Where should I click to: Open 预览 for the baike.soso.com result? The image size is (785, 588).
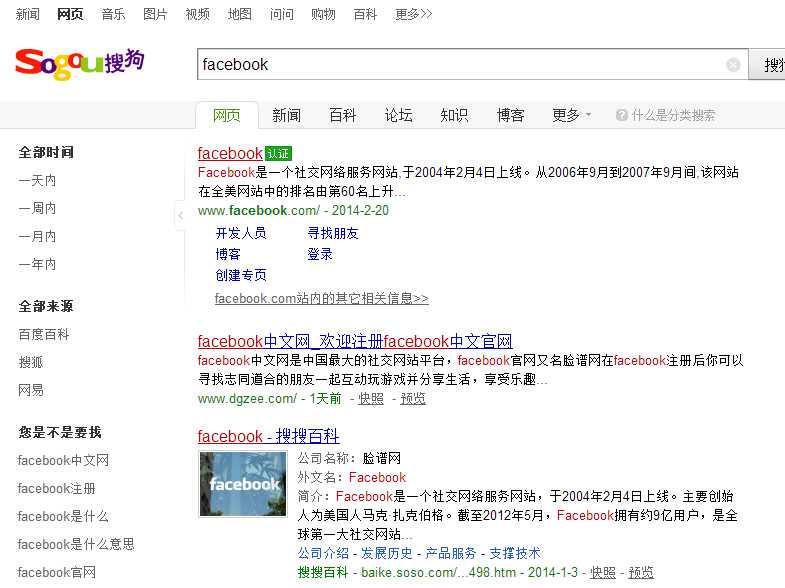(x=641, y=572)
